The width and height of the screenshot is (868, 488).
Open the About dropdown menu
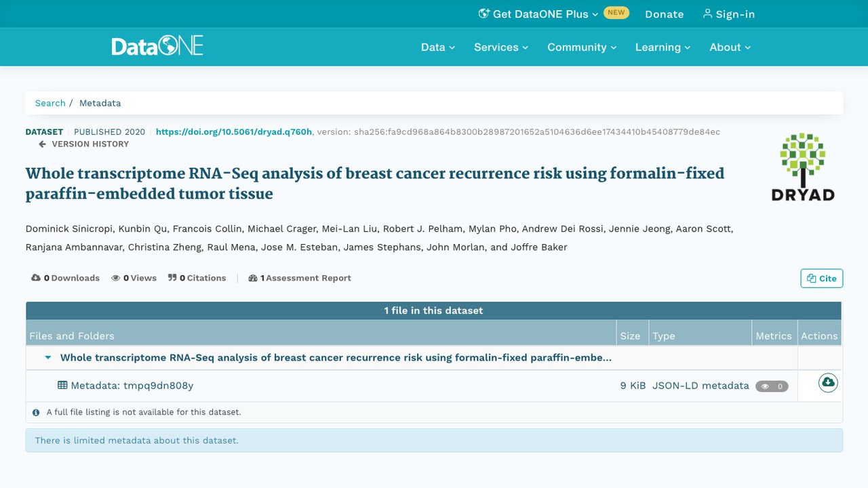[x=730, y=47]
